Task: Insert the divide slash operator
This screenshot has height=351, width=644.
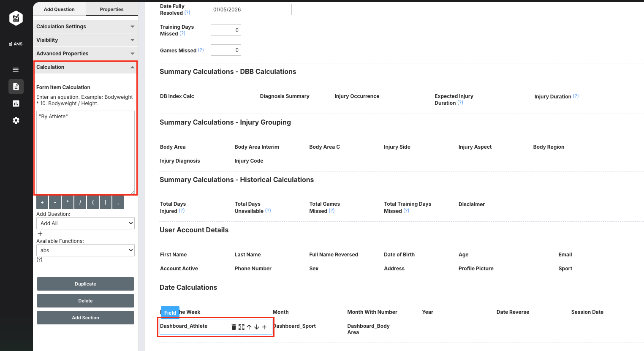Action: 80,203
